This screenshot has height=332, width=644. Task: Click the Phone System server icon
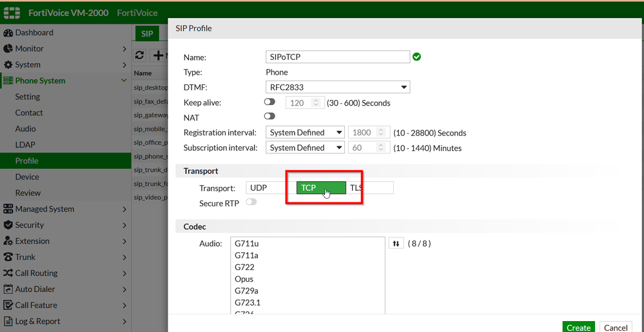point(8,81)
